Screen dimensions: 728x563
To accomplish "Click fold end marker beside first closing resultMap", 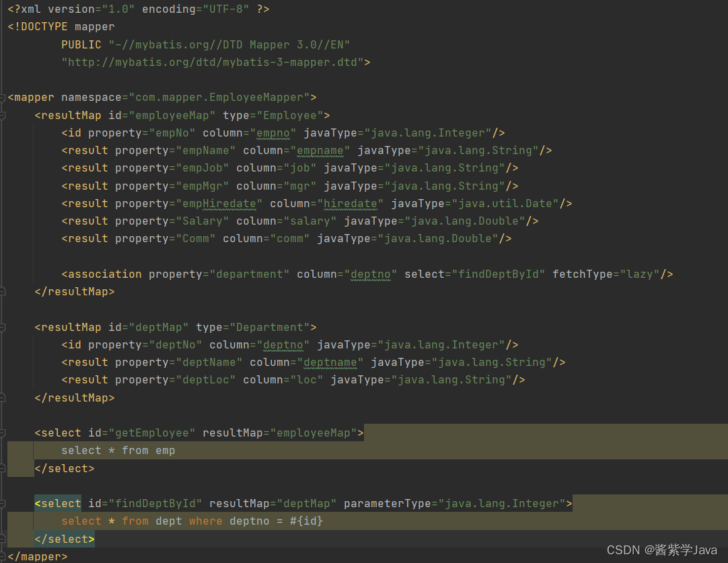I will click(x=2, y=291).
